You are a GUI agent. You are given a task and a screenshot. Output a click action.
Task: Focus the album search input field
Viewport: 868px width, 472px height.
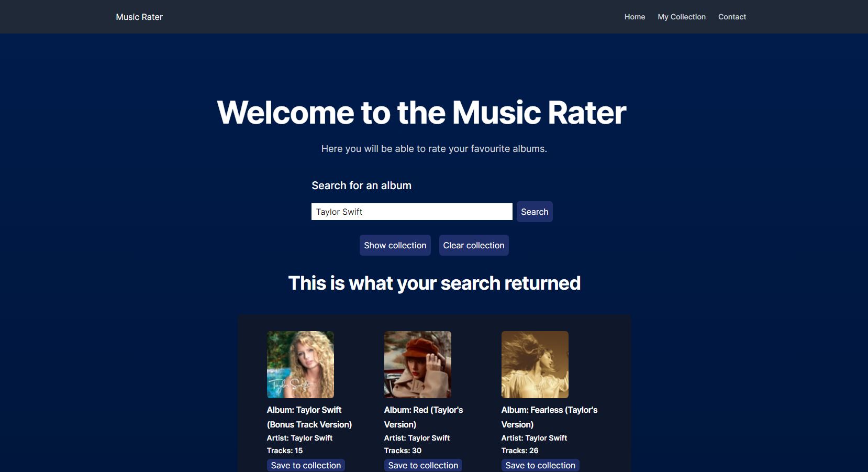(x=412, y=212)
